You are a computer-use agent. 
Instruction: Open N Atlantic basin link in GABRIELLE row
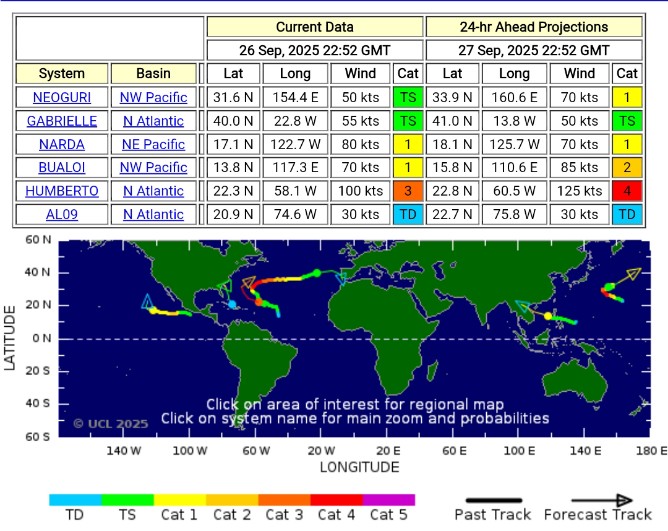153,121
